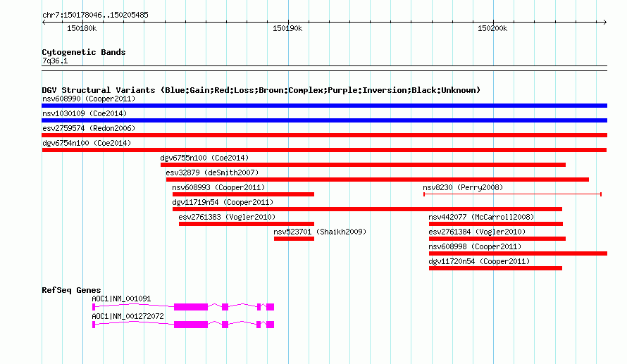Click the red loss bar of esv2759574
Viewport: 627px width, 364px height.
pos(324,135)
